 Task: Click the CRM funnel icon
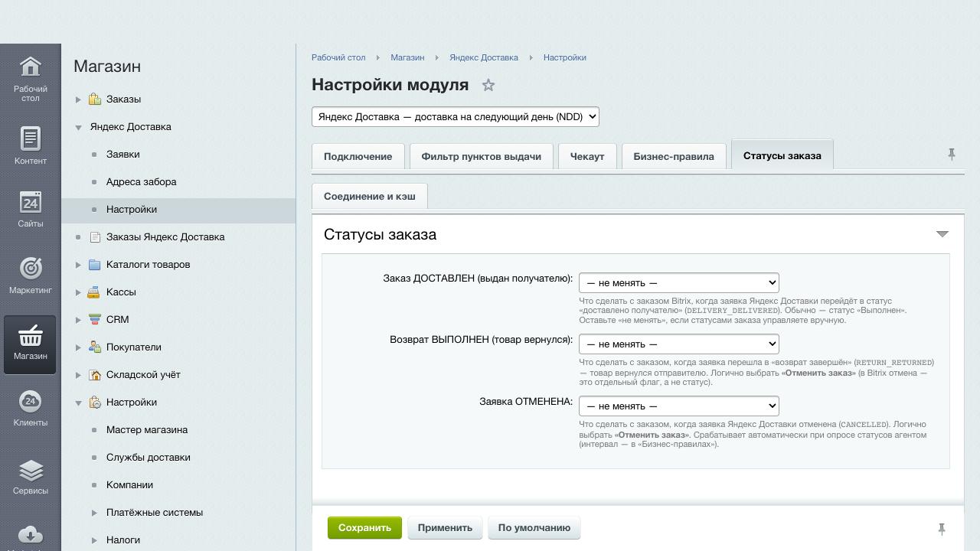[95, 320]
